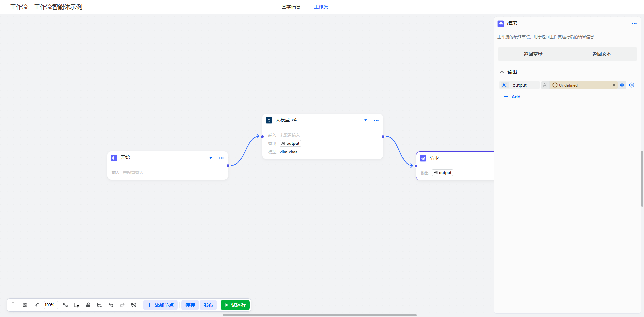Click the 试运行 run button
The width and height of the screenshot is (644, 317).
pos(235,305)
